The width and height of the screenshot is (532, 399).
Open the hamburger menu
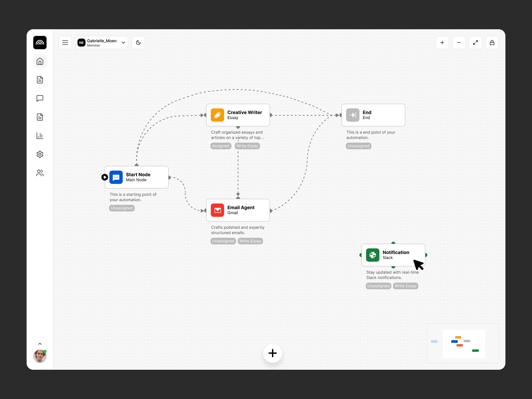pos(65,43)
